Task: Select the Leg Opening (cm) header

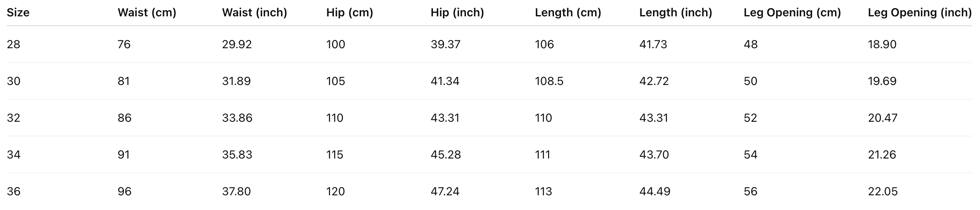Action: click(x=792, y=13)
